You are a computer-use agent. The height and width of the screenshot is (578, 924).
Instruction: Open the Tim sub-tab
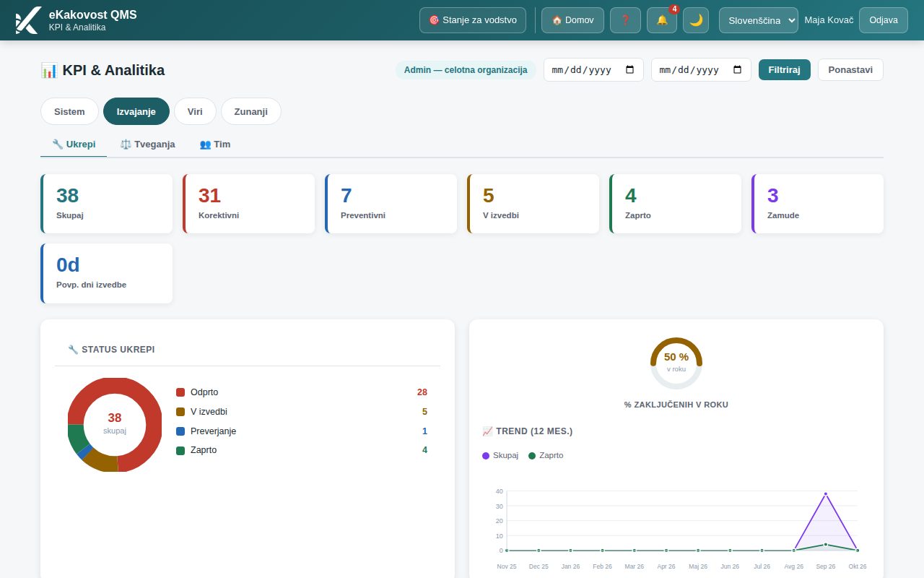215,144
